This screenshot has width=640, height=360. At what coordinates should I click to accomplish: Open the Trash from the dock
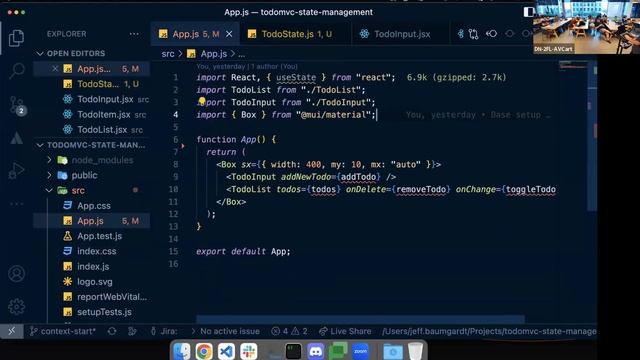[x=415, y=351]
